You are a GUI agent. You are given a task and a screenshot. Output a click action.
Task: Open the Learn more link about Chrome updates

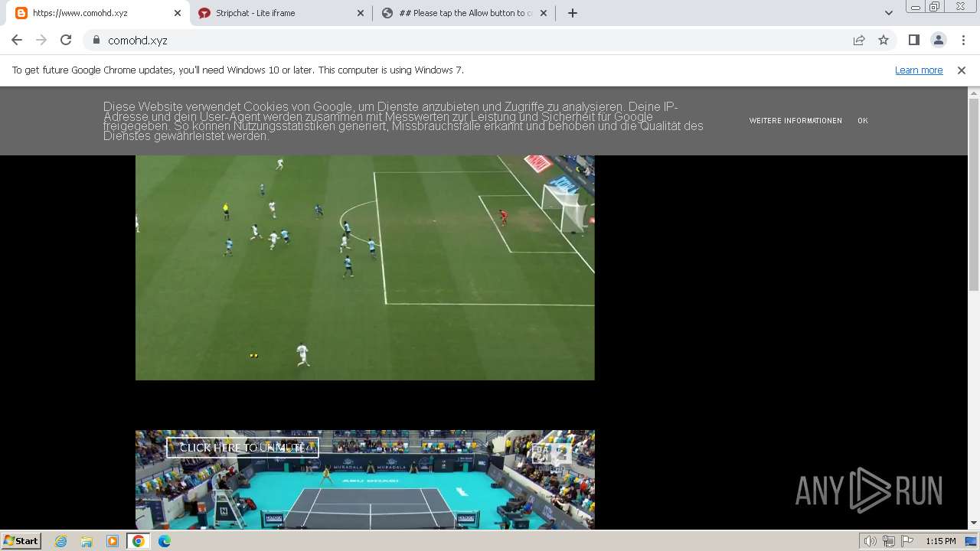919,70
